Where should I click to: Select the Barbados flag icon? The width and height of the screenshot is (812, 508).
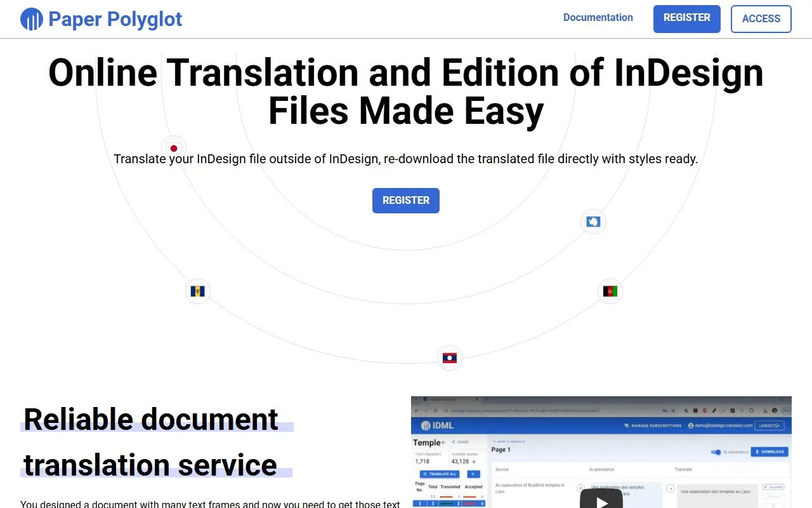197,291
